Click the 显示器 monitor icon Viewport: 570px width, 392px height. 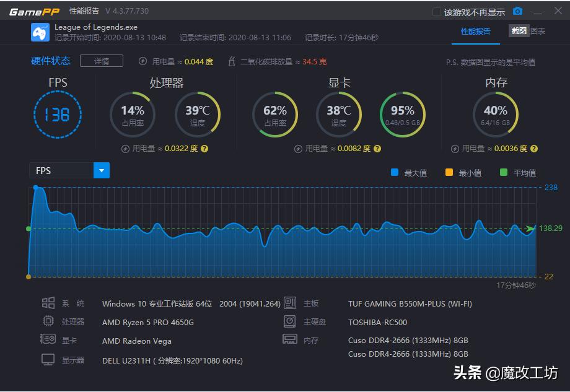click(49, 359)
